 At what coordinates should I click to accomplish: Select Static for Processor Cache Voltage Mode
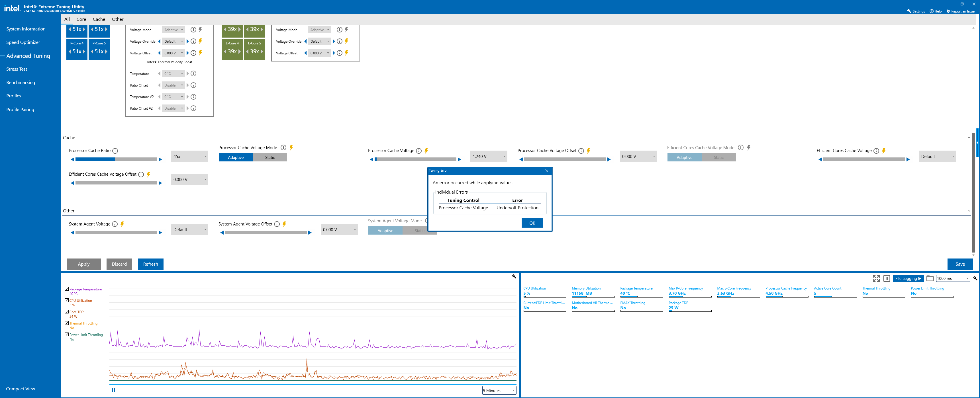click(x=270, y=157)
